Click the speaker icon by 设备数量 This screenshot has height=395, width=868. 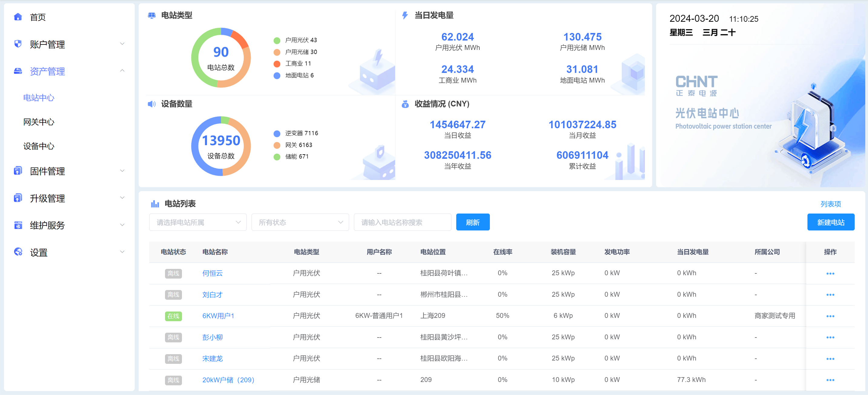click(x=152, y=104)
